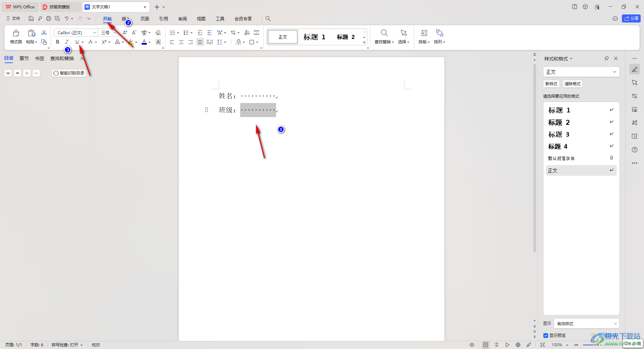The width and height of the screenshot is (644, 349).
Task: Click the web layout globe icon in status bar
Action: (518, 345)
